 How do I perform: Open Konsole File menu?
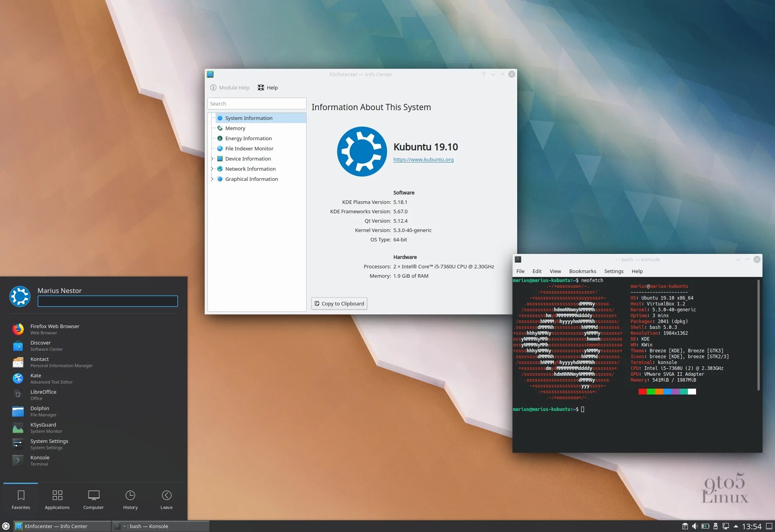[520, 271]
